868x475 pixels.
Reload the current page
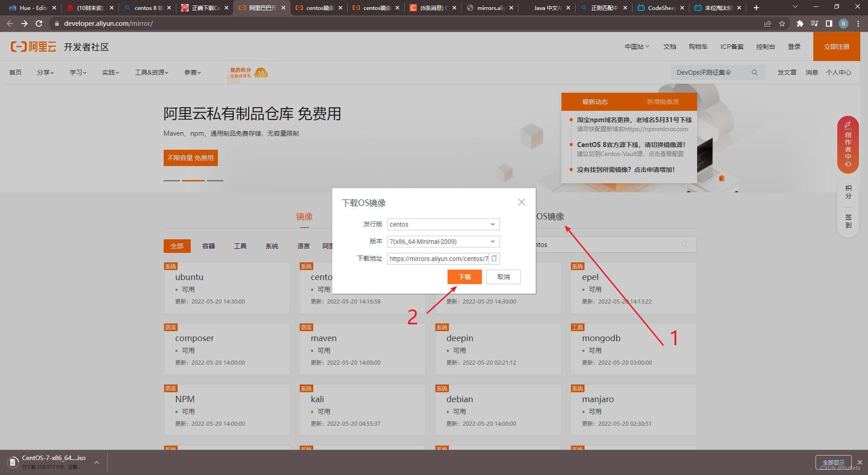(x=39, y=24)
